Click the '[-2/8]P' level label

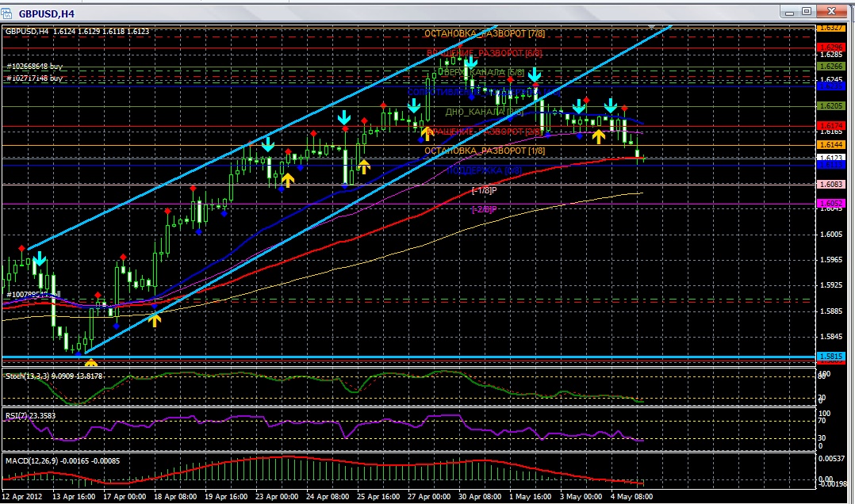[x=484, y=209]
